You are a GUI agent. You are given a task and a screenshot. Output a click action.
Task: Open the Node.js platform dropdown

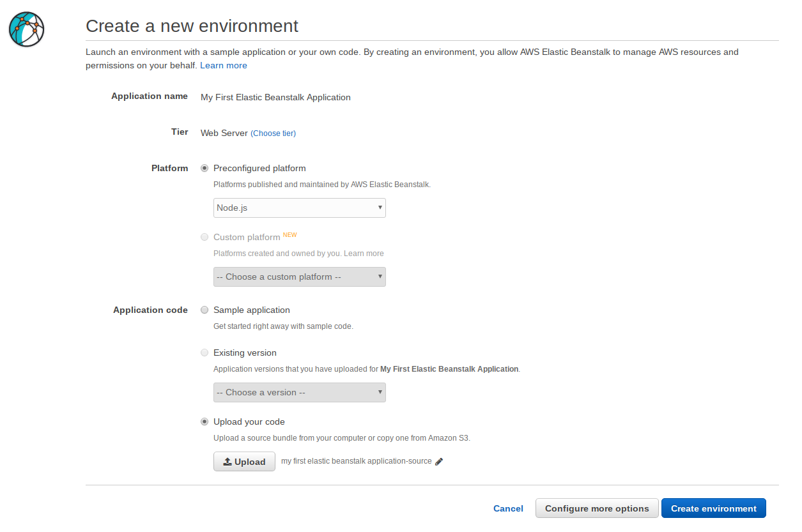pos(300,208)
